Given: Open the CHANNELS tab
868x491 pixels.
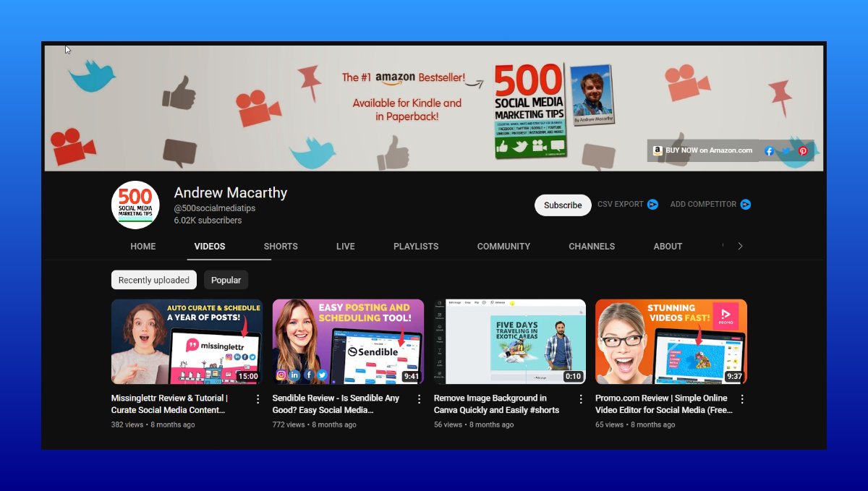Looking at the screenshot, I should click(592, 247).
